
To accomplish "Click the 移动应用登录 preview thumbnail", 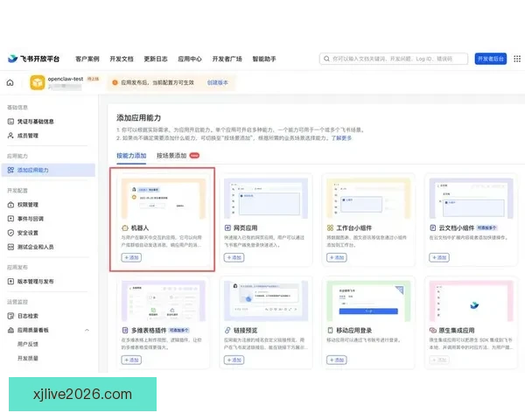I will (x=368, y=301).
